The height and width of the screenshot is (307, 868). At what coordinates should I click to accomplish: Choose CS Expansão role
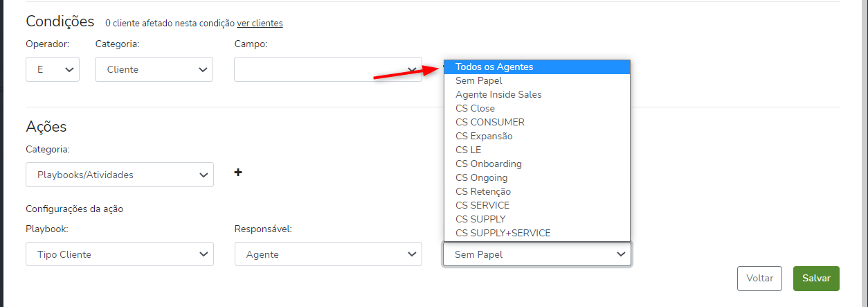[484, 136]
